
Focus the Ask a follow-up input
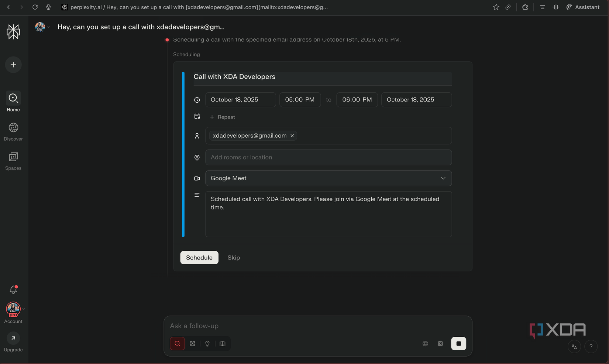pos(317,326)
